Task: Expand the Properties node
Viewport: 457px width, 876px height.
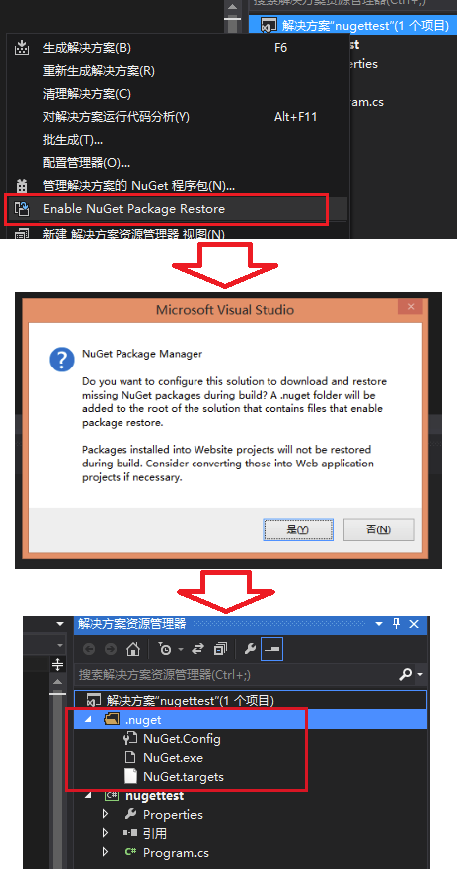Action: pos(105,815)
